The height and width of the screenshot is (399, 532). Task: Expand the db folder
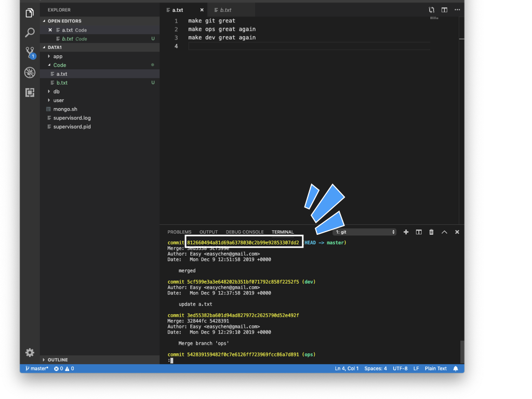click(100, 91)
